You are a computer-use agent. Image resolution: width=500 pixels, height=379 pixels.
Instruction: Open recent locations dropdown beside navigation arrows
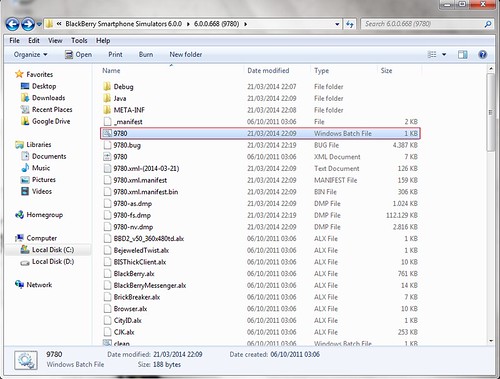pos(39,24)
